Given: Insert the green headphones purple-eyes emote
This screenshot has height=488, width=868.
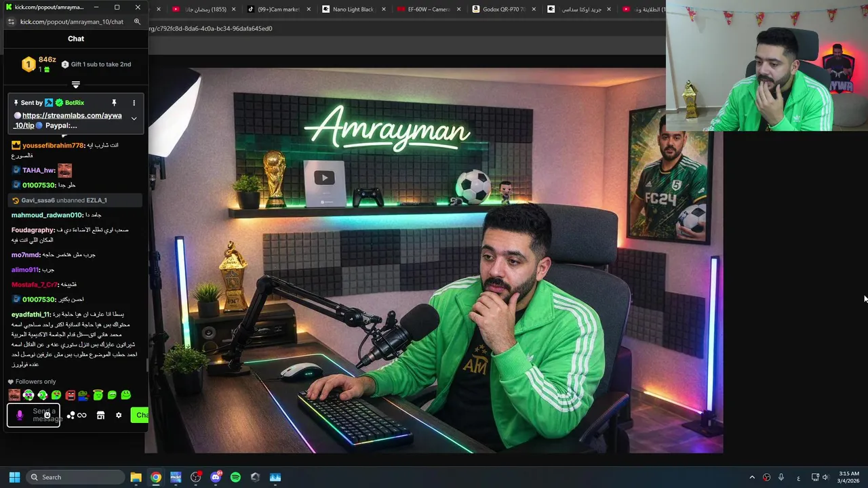Looking at the screenshot, I should pyautogui.click(x=28, y=395).
